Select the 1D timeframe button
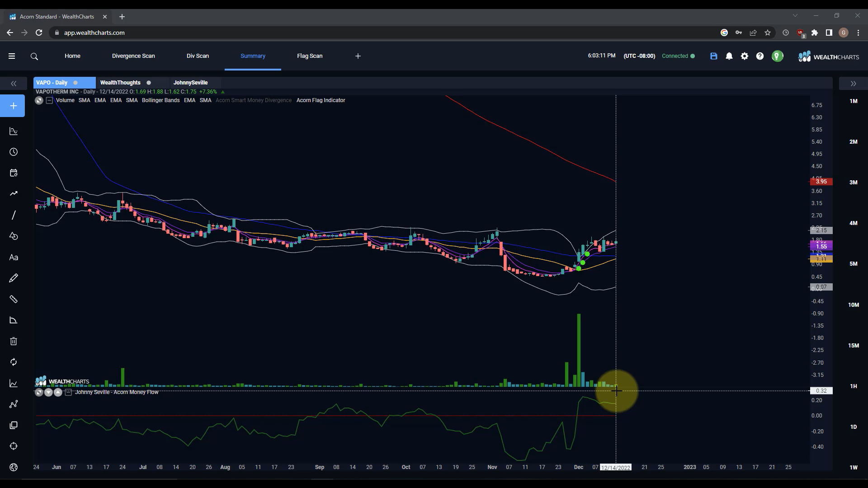 coord(854,427)
